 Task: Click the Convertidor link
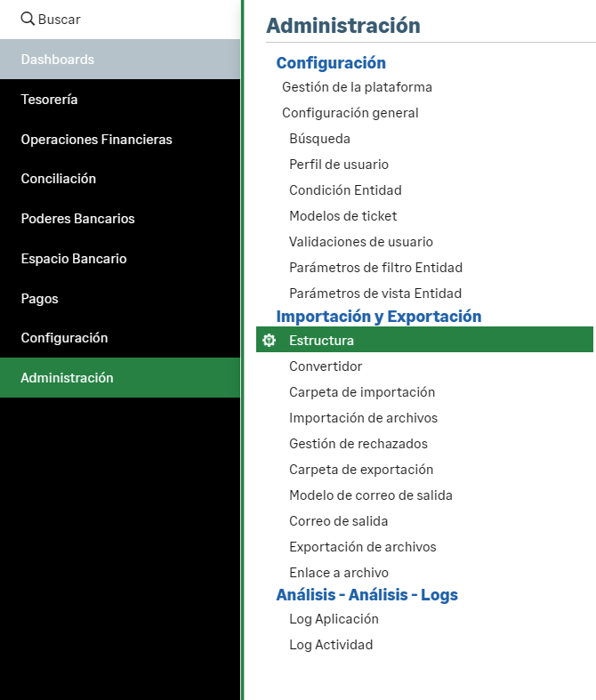pos(326,366)
